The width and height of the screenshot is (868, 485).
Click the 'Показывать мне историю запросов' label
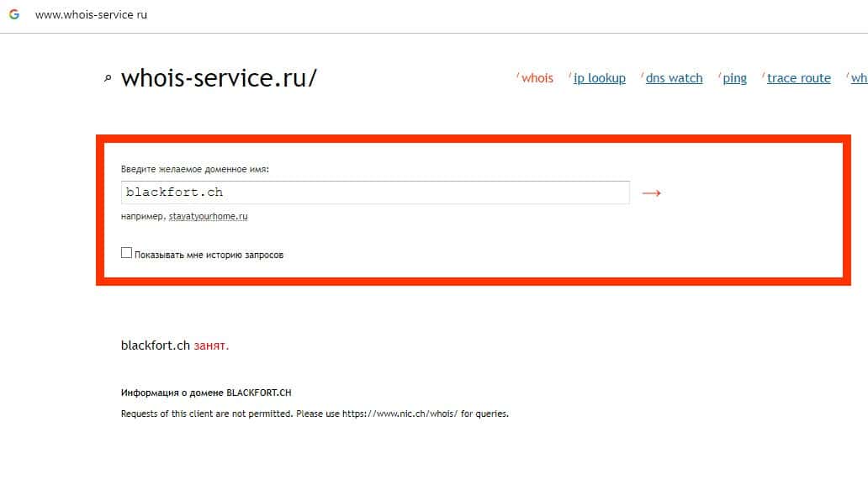click(209, 255)
